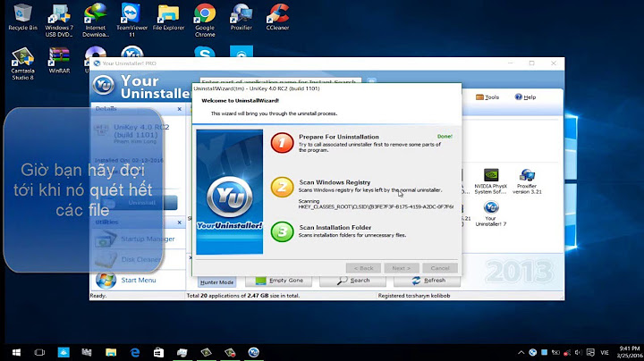Select the CCleaner desktop icon
Image resolution: width=644 pixels, height=361 pixels.
point(277,17)
